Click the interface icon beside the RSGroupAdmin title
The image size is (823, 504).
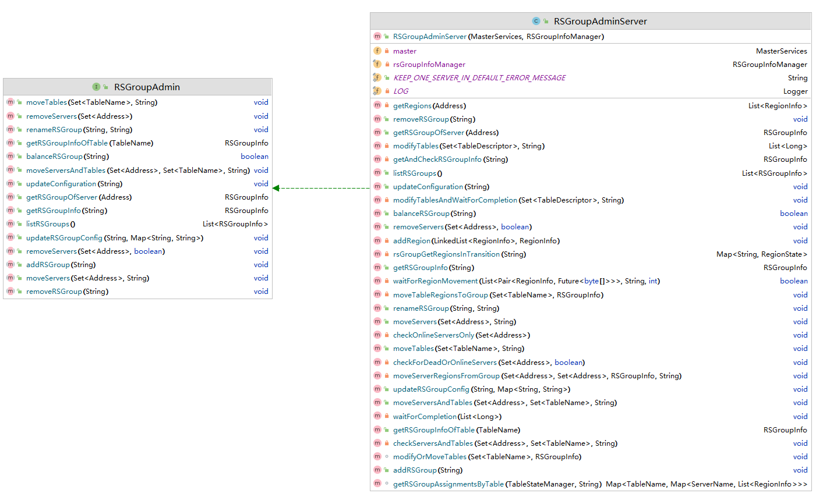(96, 87)
